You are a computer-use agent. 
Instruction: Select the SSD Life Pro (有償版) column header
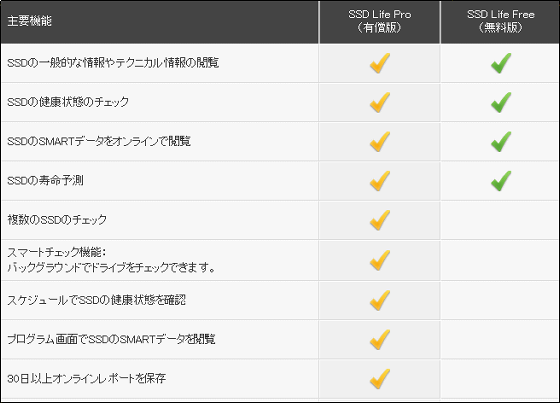click(380, 21)
